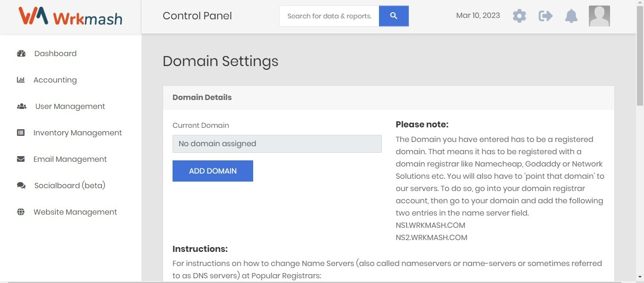Image resolution: width=644 pixels, height=283 pixels.
Task: Select the Accounting sidebar icon
Action: [x=21, y=80]
